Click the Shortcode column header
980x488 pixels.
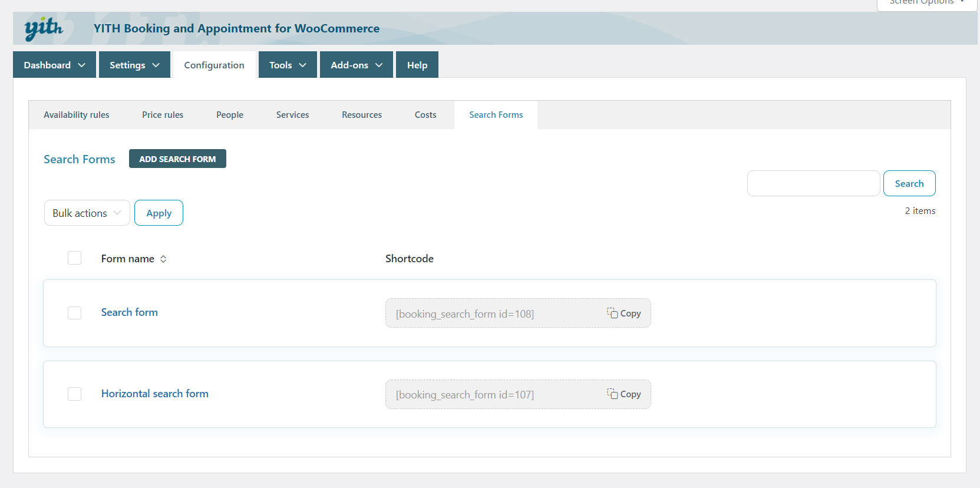(x=410, y=259)
